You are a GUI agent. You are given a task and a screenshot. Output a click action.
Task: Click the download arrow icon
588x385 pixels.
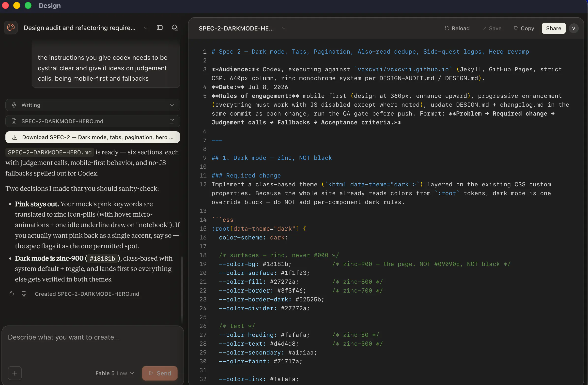pyautogui.click(x=15, y=137)
